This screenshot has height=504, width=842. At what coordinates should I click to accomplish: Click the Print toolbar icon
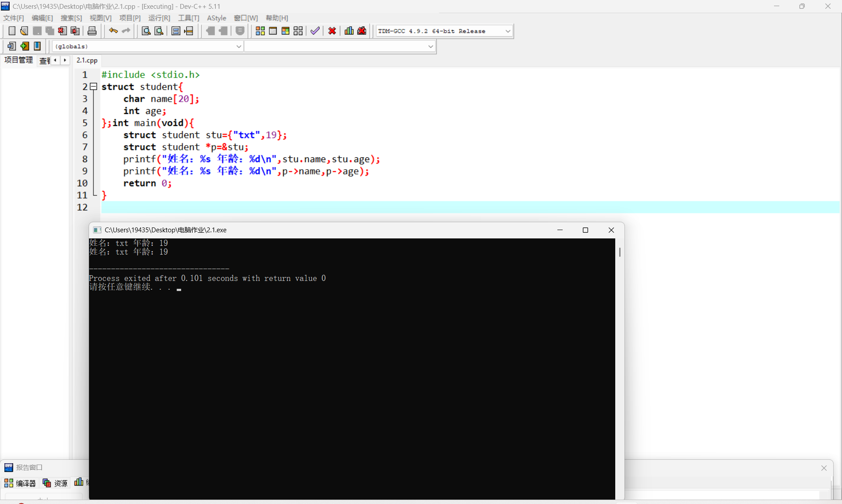point(92,31)
